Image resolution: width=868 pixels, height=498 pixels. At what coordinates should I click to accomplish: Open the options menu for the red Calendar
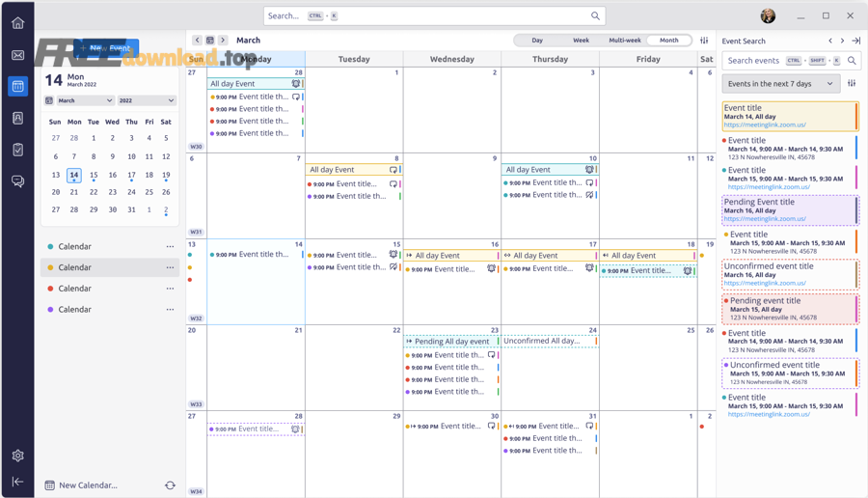point(170,289)
